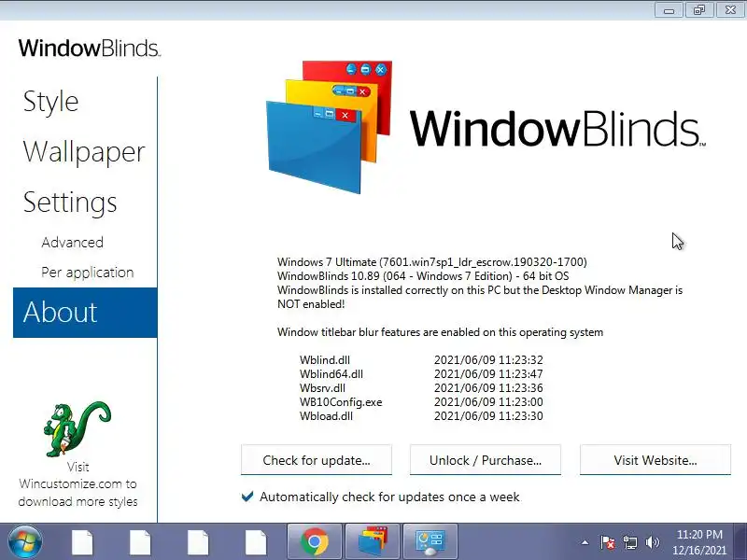Click the second blank document taskbar icon
Screen dimensions: 747x560
pyautogui.click(x=140, y=542)
